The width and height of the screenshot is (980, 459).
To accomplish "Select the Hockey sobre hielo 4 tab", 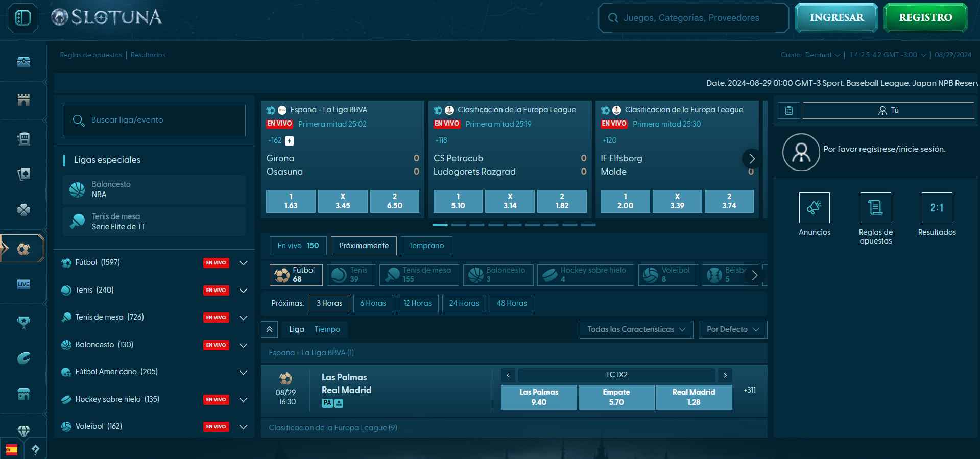I will pyautogui.click(x=585, y=275).
